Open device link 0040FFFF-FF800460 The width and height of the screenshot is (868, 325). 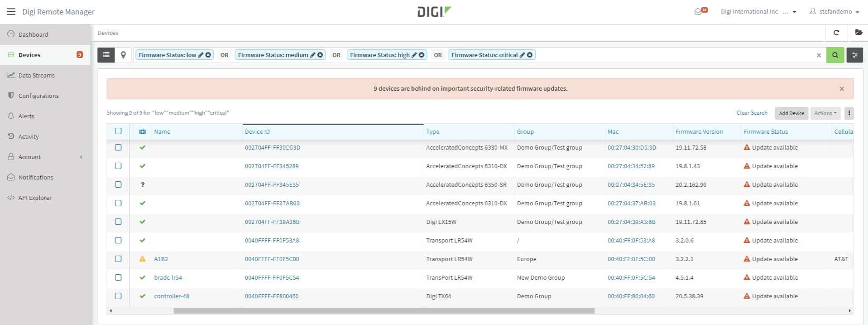click(x=272, y=296)
